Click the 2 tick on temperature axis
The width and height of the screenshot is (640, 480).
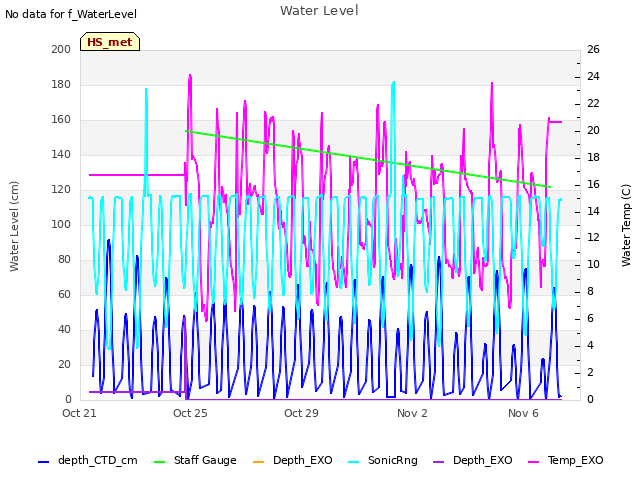(590, 372)
